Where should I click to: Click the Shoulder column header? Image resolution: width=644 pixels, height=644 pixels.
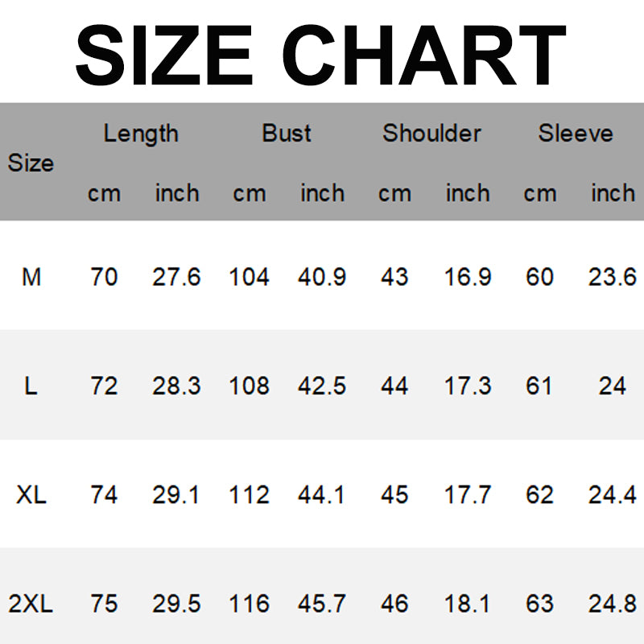431,134
